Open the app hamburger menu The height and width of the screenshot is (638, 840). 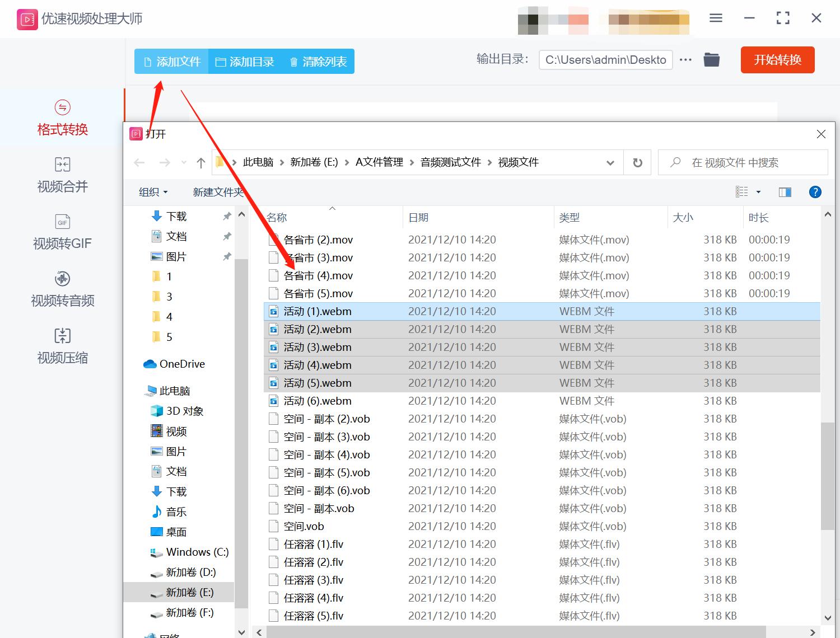[715, 18]
